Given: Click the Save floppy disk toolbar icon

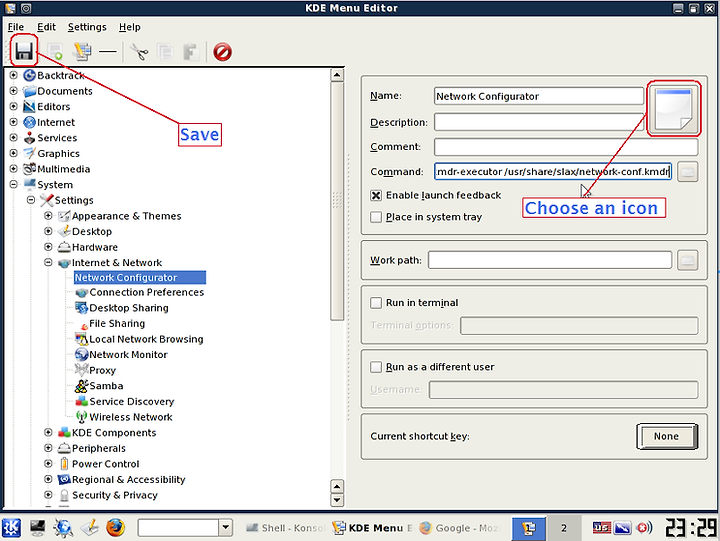Looking at the screenshot, I should coord(24,51).
